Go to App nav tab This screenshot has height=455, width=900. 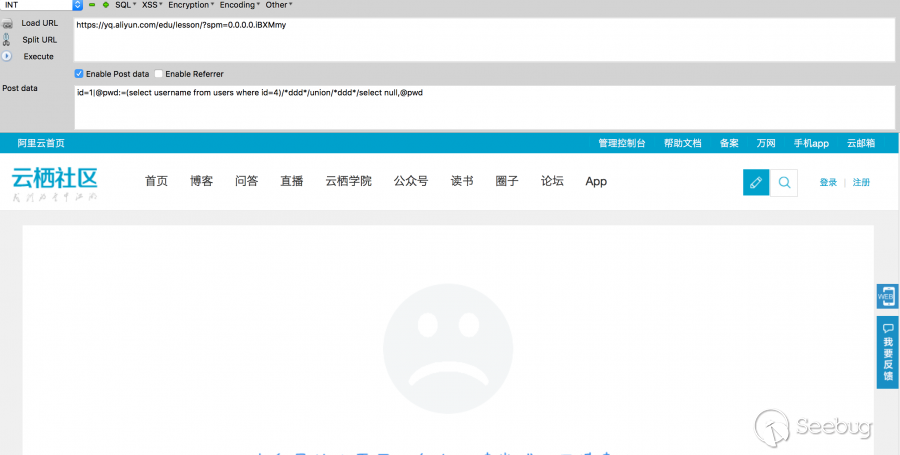(x=596, y=181)
